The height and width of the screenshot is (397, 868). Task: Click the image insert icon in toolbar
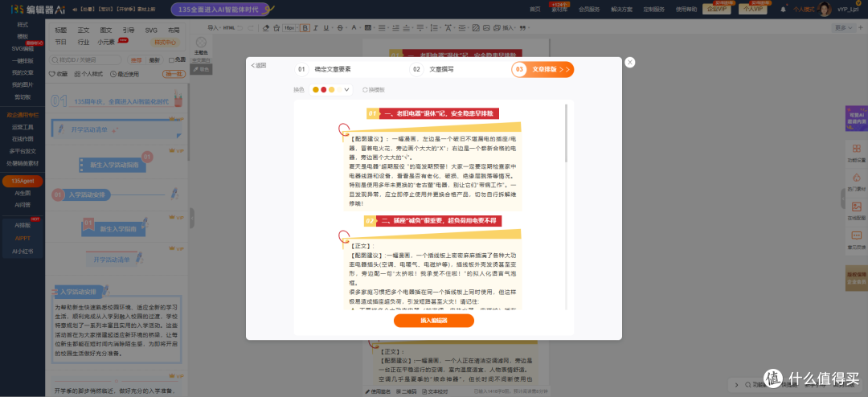point(486,27)
